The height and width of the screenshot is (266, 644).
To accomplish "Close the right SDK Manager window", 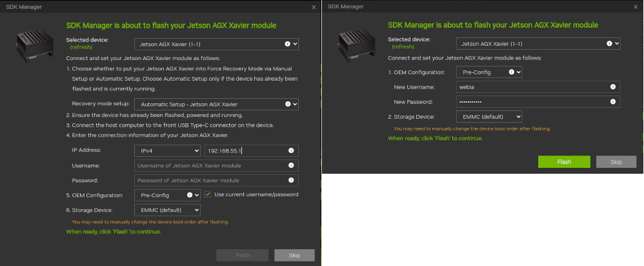I will (636, 7).
